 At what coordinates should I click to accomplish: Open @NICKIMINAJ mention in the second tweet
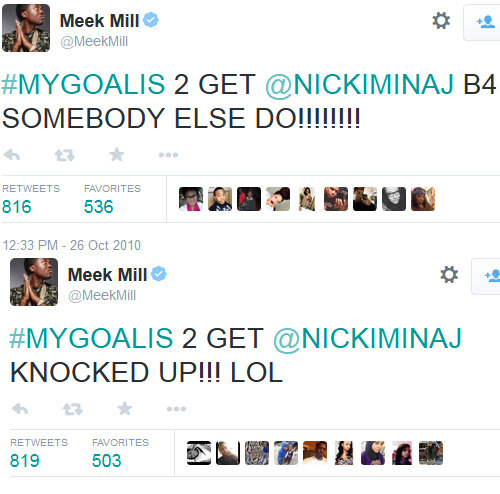point(367,338)
